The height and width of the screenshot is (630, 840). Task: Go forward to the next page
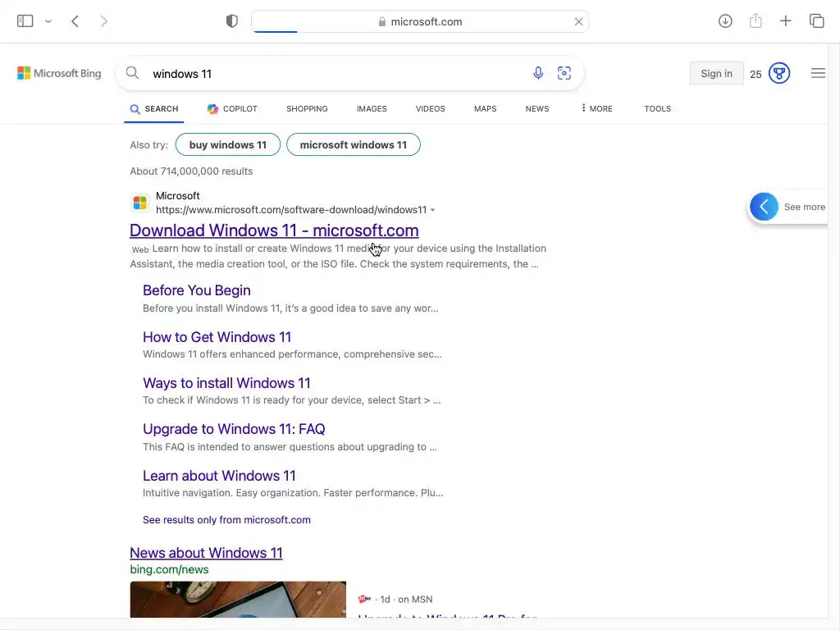pyautogui.click(x=104, y=21)
